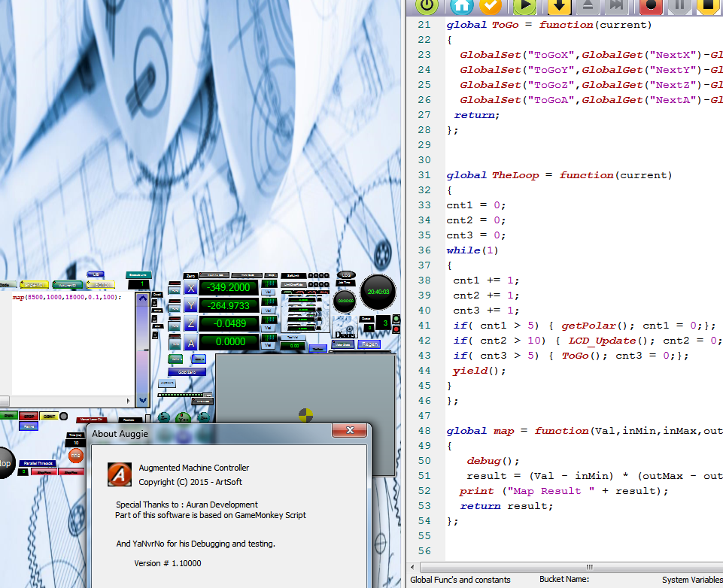The image size is (723, 588).
Task: Click the Regen toolpath button
Action: coord(369,344)
